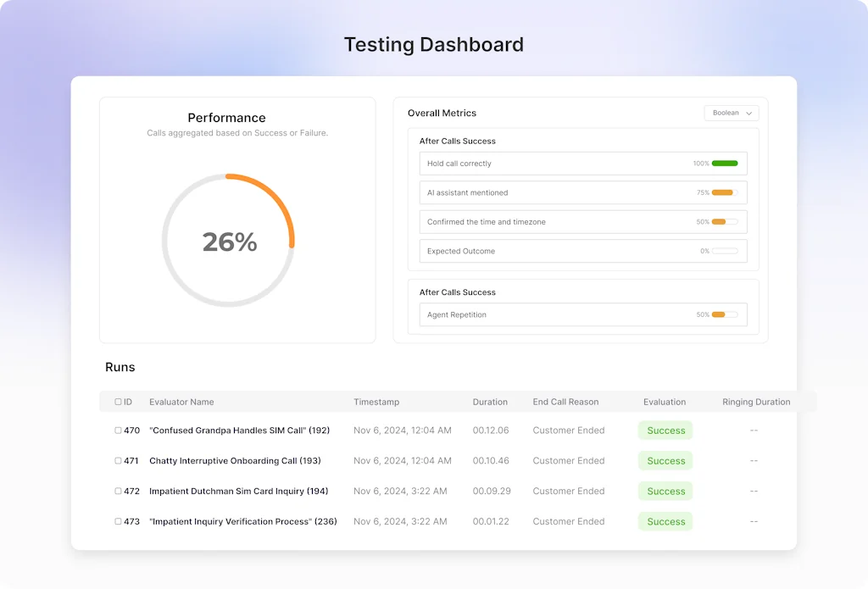The height and width of the screenshot is (589, 868).
Task: Sort by Evaluator Name column header
Action: [181, 402]
